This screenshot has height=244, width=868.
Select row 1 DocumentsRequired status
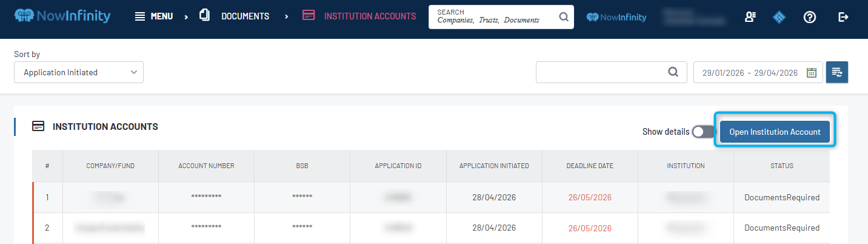click(x=781, y=197)
